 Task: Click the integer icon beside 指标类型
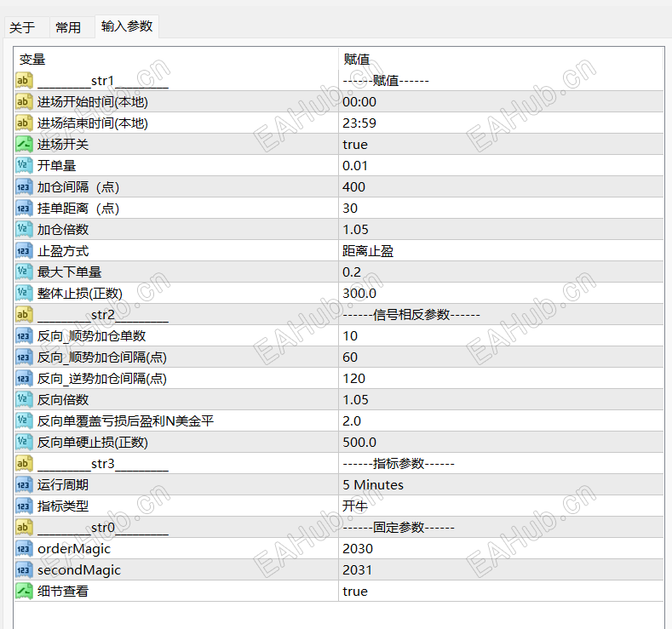point(24,506)
